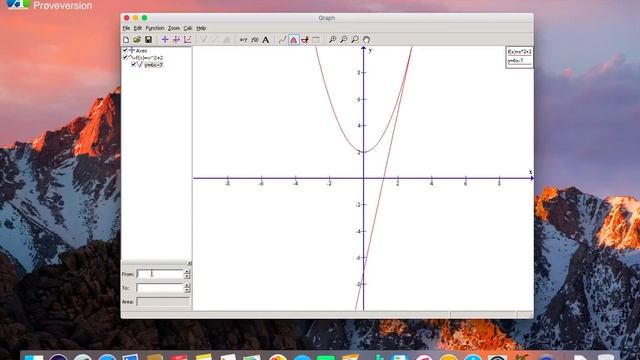Image resolution: width=640 pixels, height=360 pixels.
Task: Select the a=y relation toolbar icon
Action: [x=243, y=40]
